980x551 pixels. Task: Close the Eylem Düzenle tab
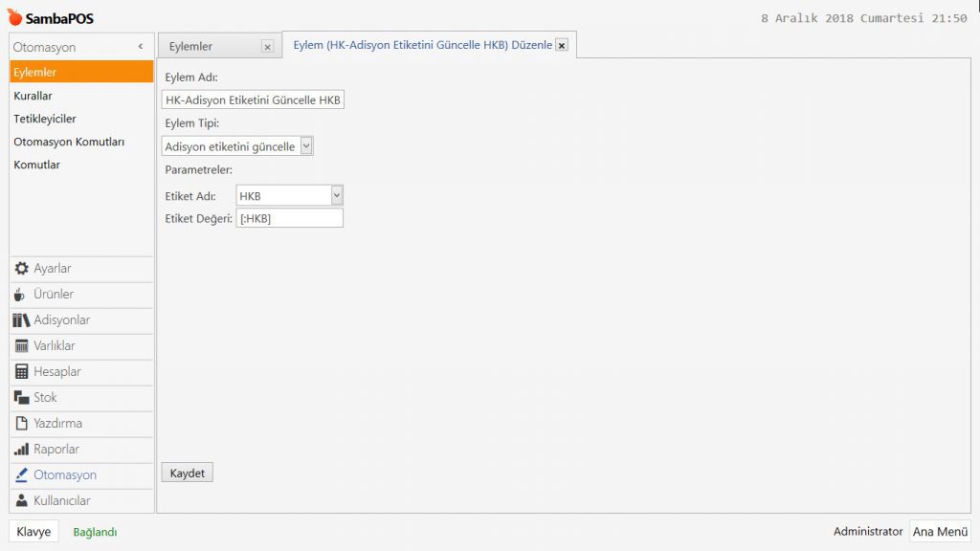[x=562, y=45]
